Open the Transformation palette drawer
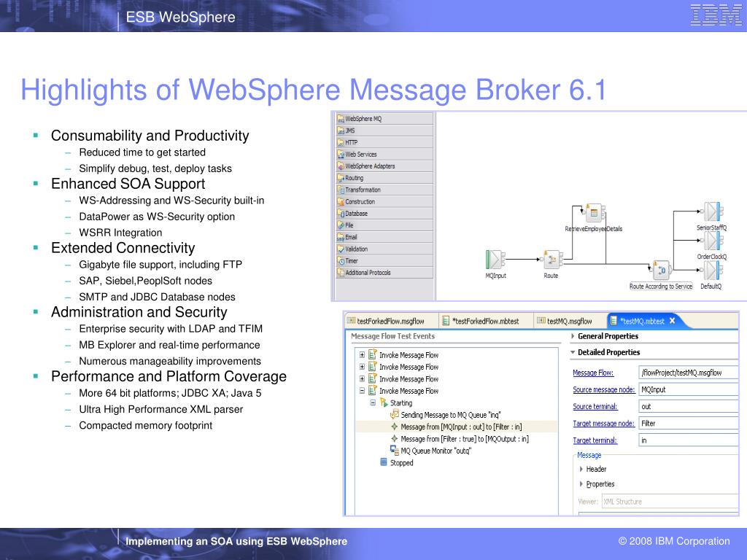 click(384, 190)
